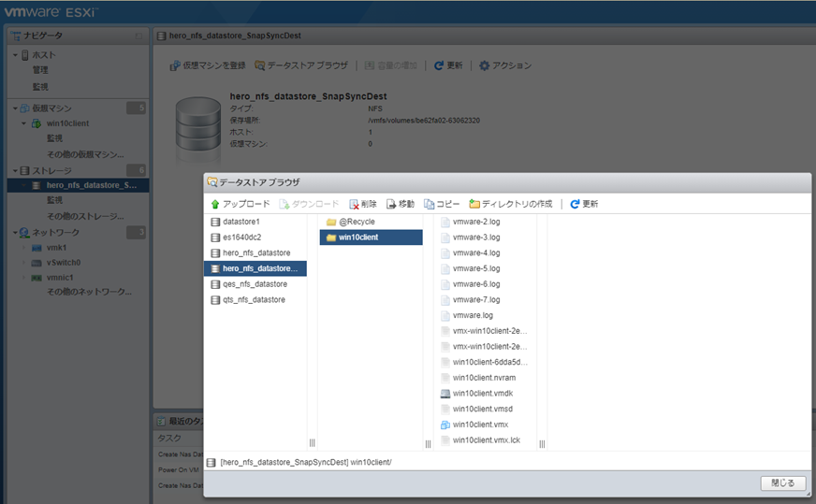Click the Delete icon in browser toolbar

click(x=354, y=204)
